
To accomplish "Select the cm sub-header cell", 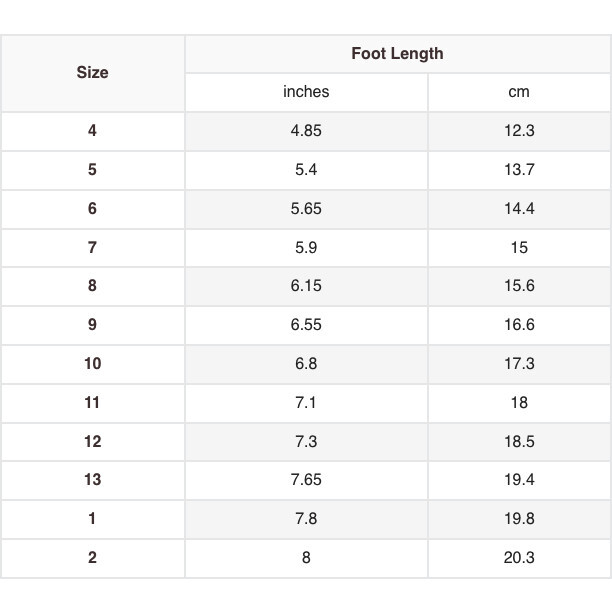I will 519,92.
